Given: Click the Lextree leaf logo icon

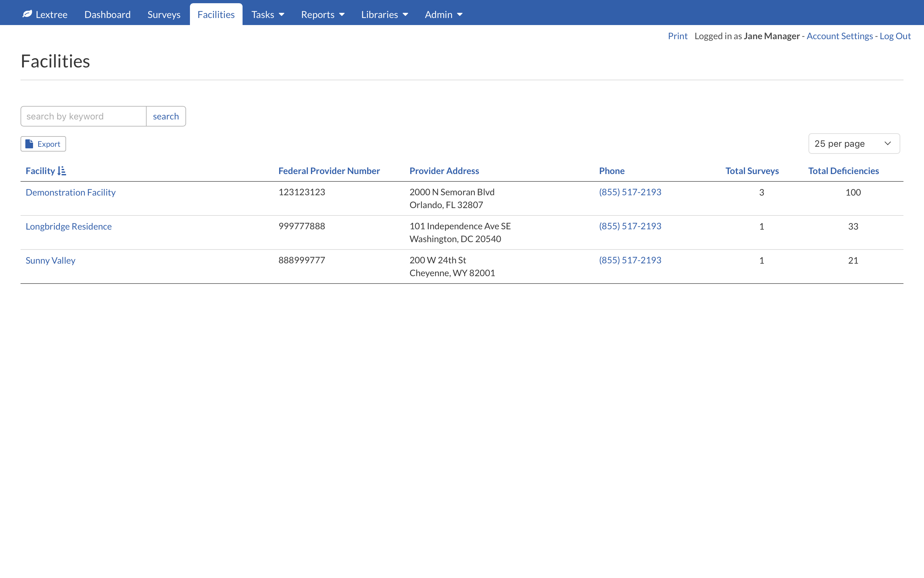Looking at the screenshot, I should (x=27, y=14).
